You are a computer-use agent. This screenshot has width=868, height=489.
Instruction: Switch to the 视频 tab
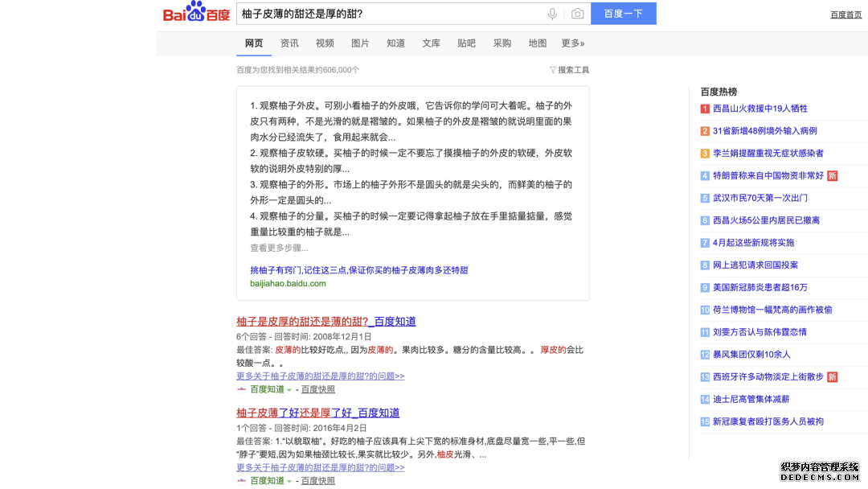(325, 43)
